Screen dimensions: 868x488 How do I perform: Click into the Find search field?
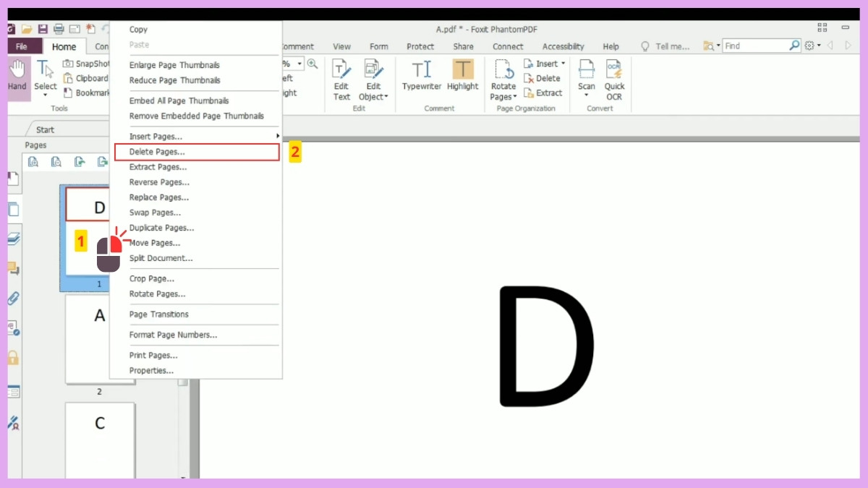[x=755, y=46]
